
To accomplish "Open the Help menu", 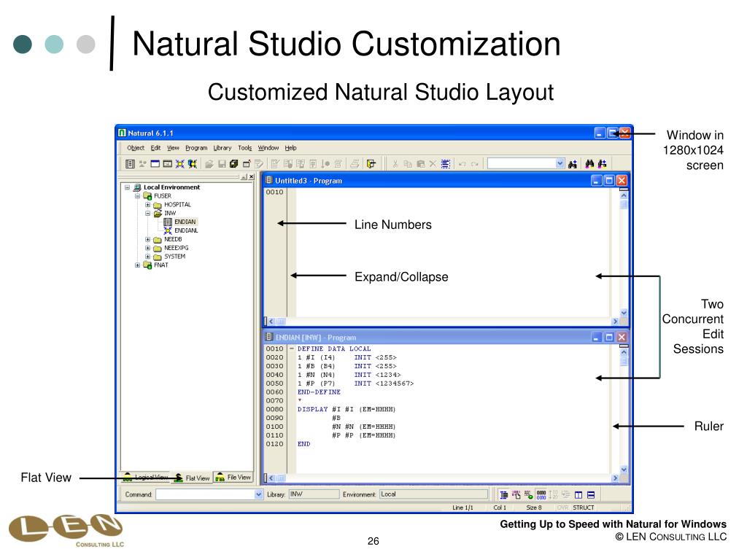I will click(x=290, y=148).
